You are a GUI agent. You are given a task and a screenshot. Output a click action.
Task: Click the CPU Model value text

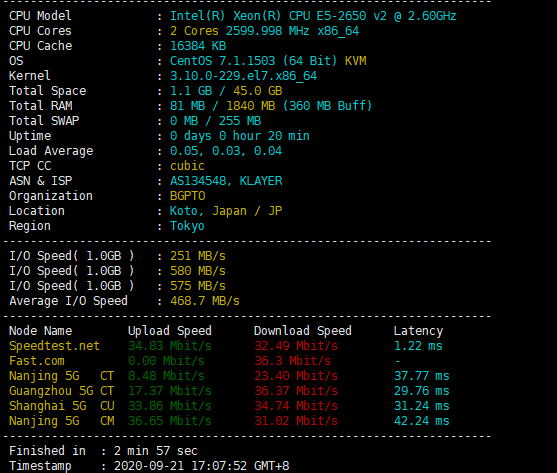click(313, 16)
